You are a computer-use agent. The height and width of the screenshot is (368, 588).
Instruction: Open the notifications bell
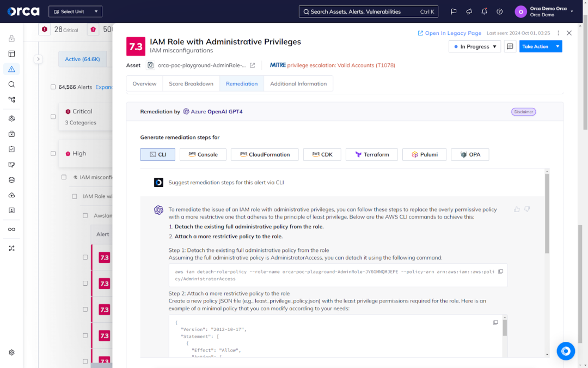(484, 11)
